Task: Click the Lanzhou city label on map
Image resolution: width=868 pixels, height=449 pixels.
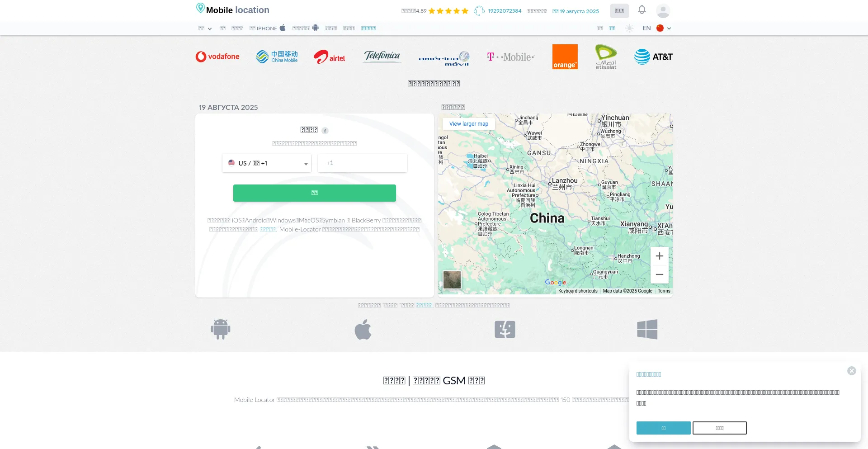Action: tap(564, 184)
